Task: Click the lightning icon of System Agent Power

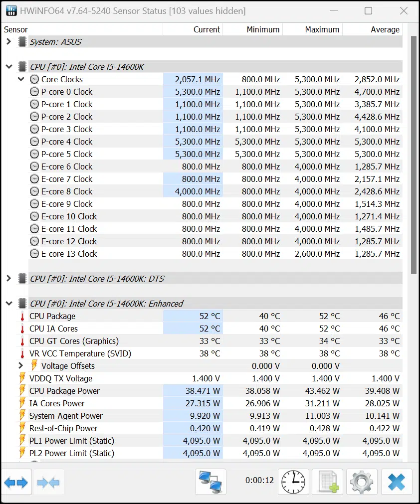Action: 22,416
